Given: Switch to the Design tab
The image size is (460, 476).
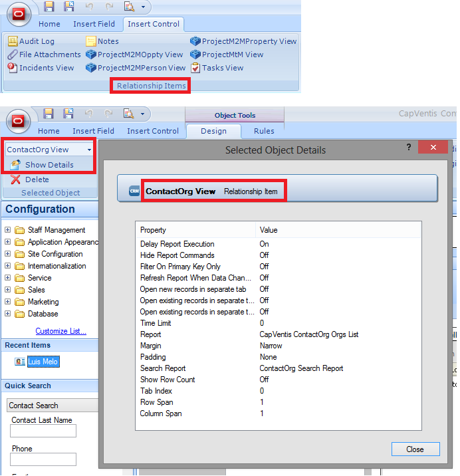Looking at the screenshot, I should pos(213,131).
